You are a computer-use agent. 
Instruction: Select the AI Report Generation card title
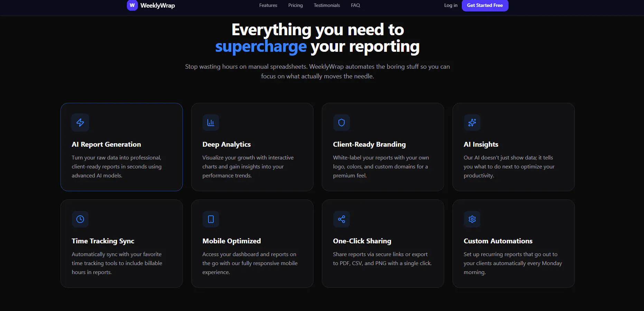[106, 144]
